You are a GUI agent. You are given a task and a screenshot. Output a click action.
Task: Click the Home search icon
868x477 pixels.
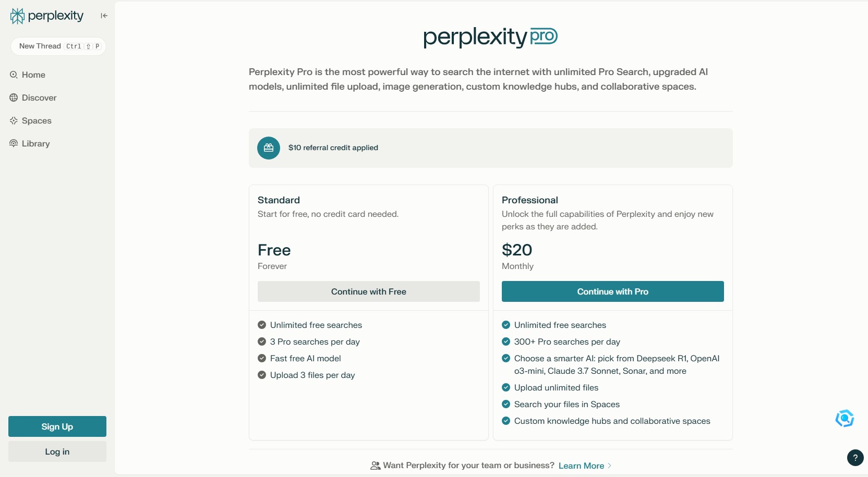[x=14, y=75]
